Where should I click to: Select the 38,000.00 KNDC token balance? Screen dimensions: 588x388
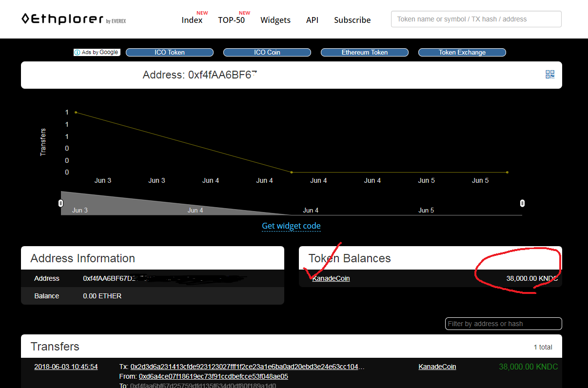pos(532,278)
